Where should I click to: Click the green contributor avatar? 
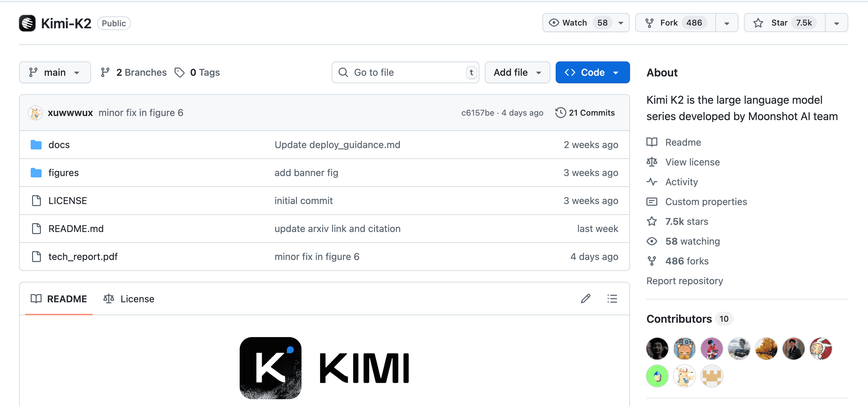click(657, 376)
